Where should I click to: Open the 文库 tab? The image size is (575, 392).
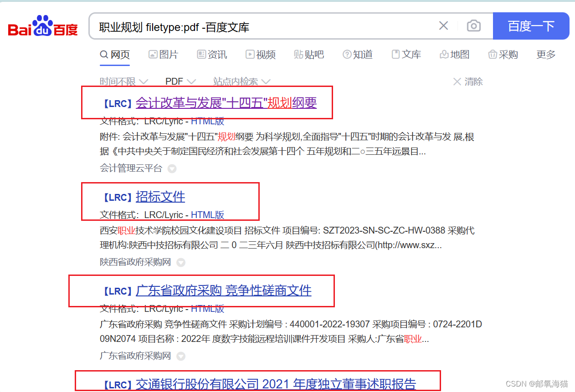click(406, 55)
